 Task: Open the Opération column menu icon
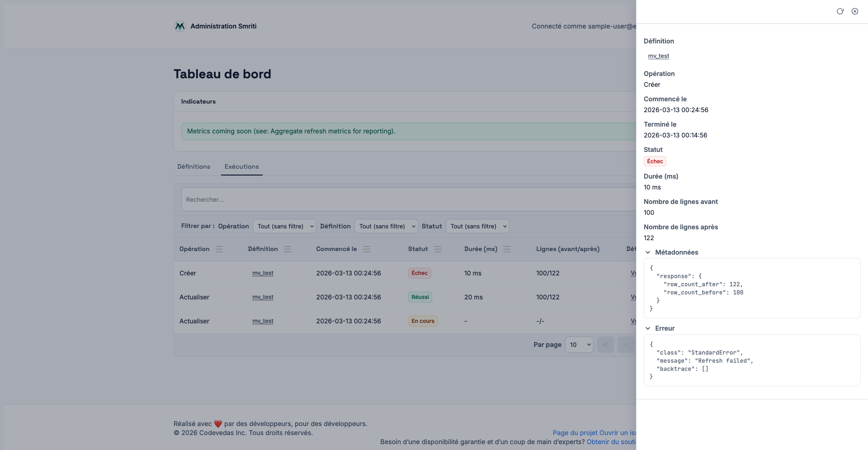click(219, 249)
